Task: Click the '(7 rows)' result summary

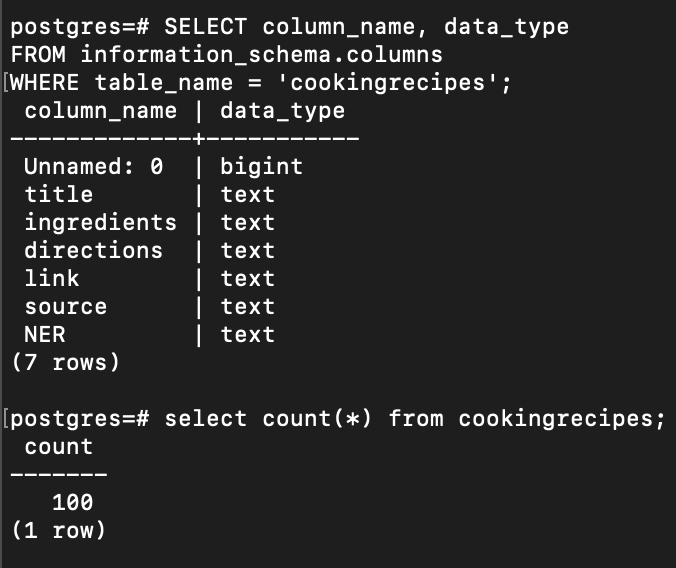Action: click(66, 362)
